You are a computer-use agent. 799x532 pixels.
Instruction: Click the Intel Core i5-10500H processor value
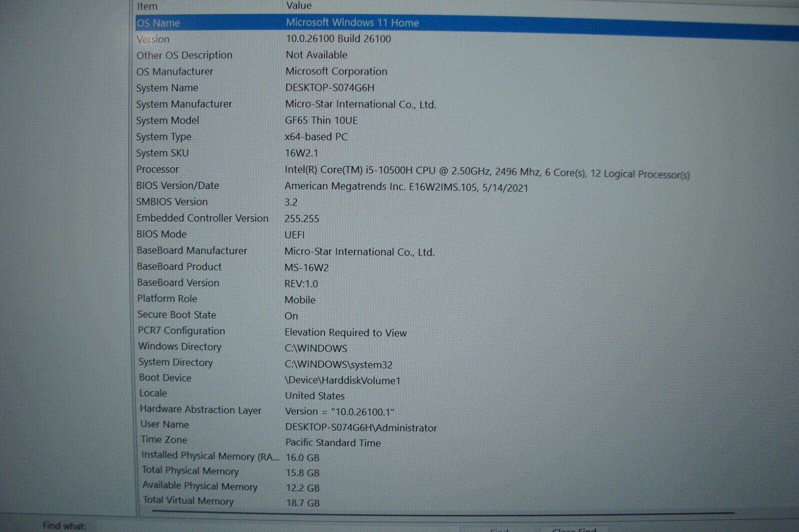(x=487, y=172)
